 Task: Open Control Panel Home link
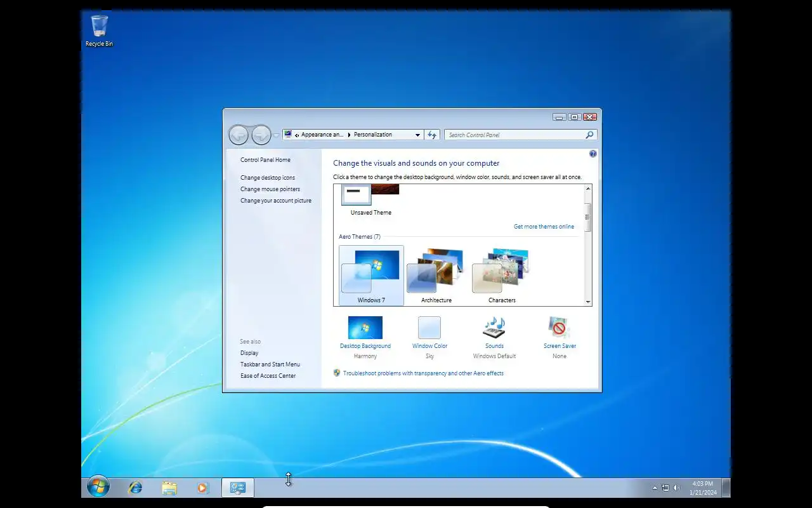tap(265, 160)
